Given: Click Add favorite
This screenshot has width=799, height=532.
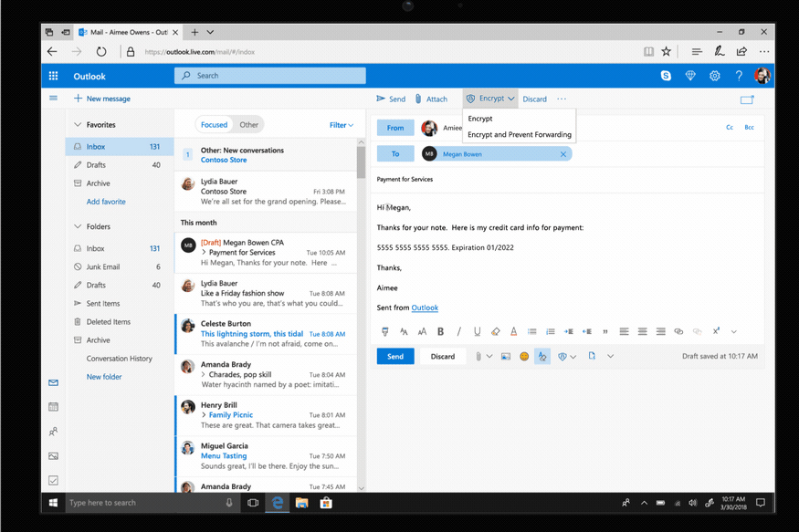Looking at the screenshot, I should tap(106, 202).
